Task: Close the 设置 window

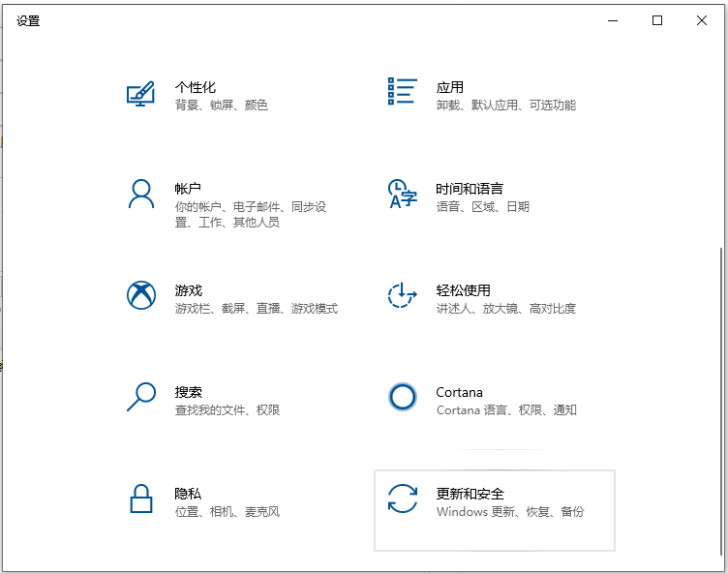Action: click(702, 20)
